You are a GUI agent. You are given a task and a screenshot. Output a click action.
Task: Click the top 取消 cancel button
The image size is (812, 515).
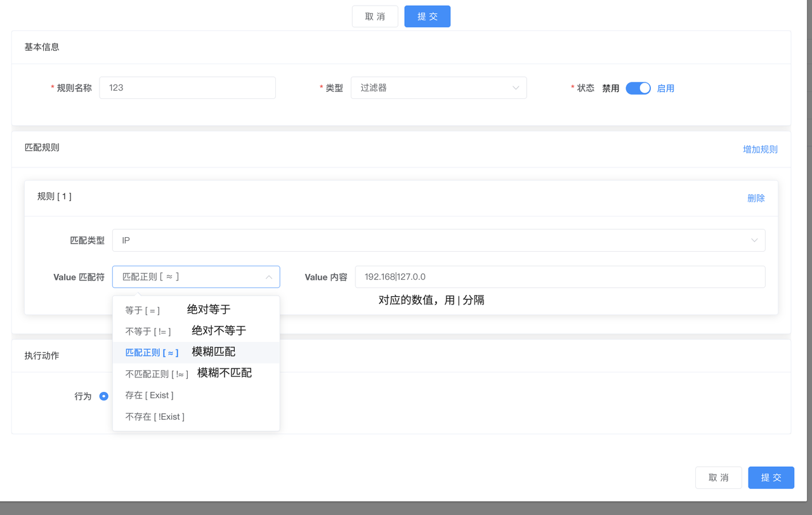click(375, 16)
